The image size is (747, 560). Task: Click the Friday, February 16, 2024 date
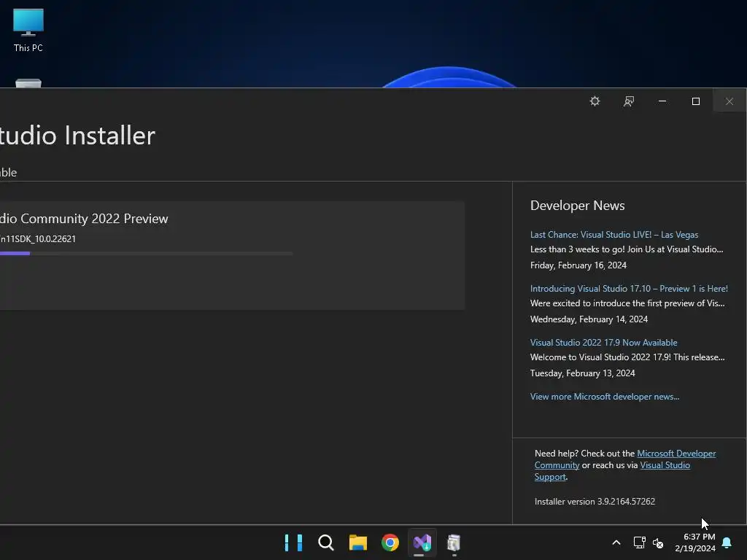(578, 265)
